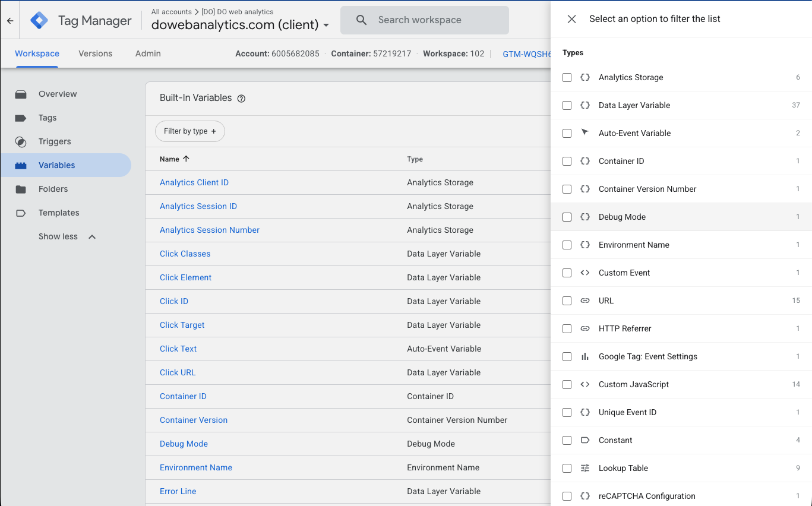Viewport: 812px width, 506px height.
Task: Click the Templates sidebar icon
Action: click(x=21, y=213)
